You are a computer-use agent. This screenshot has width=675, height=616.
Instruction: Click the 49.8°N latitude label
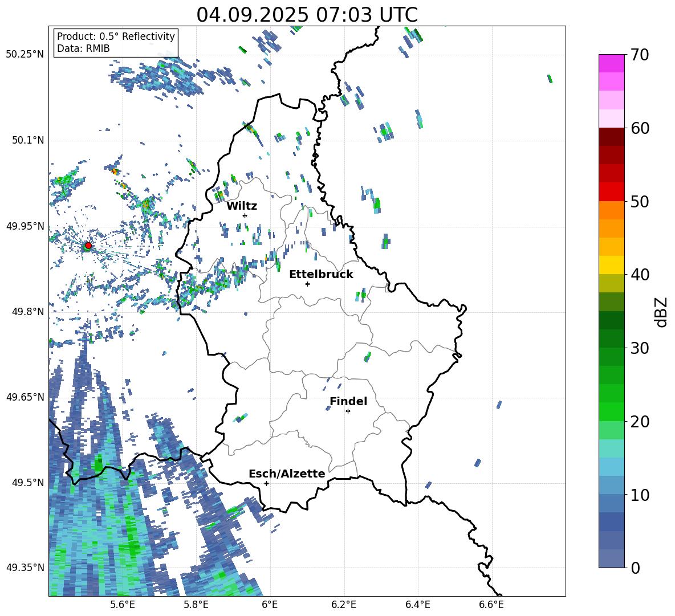point(27,312)
